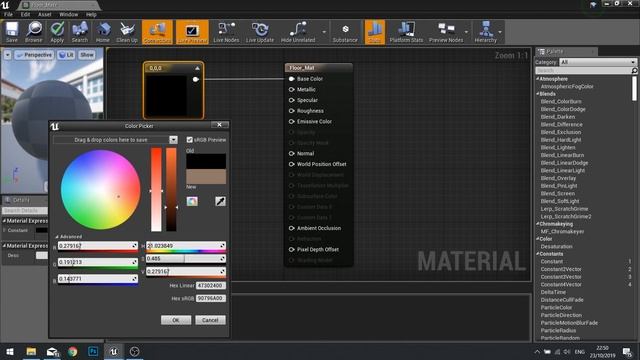Click the Base Color input pin
This screenshot has height=360, width=640.
tap(291, 79)
